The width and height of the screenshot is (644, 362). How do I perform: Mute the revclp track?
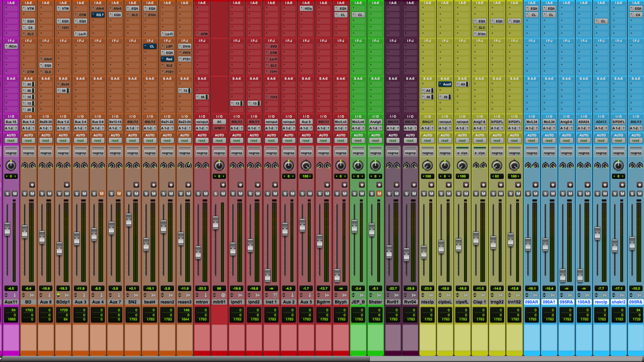coord(605,194)
